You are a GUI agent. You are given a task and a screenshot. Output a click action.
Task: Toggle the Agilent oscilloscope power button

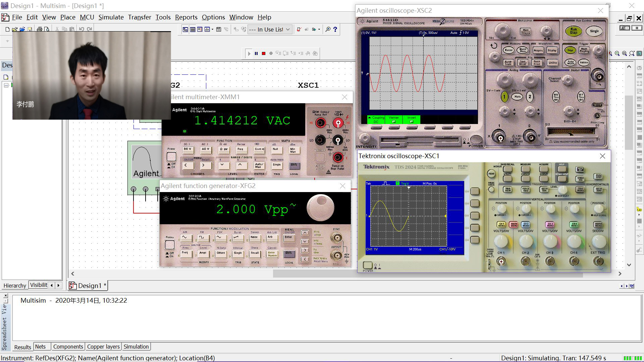point(476,139)
